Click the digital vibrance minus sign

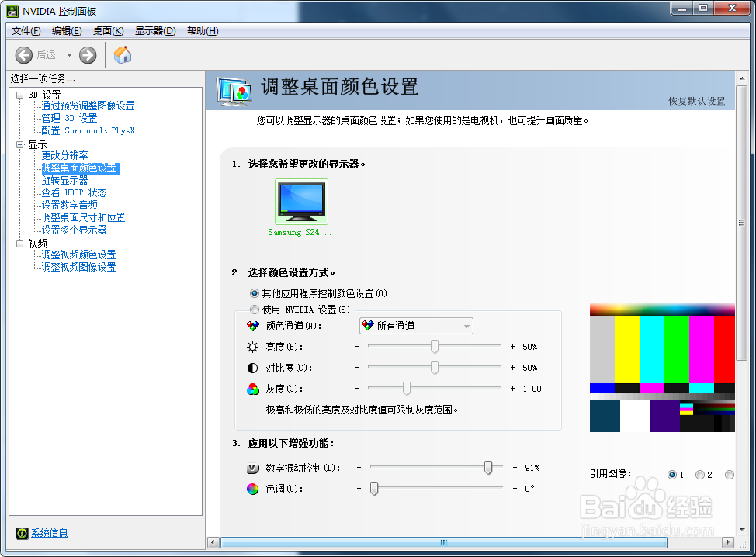pos(359,467)
